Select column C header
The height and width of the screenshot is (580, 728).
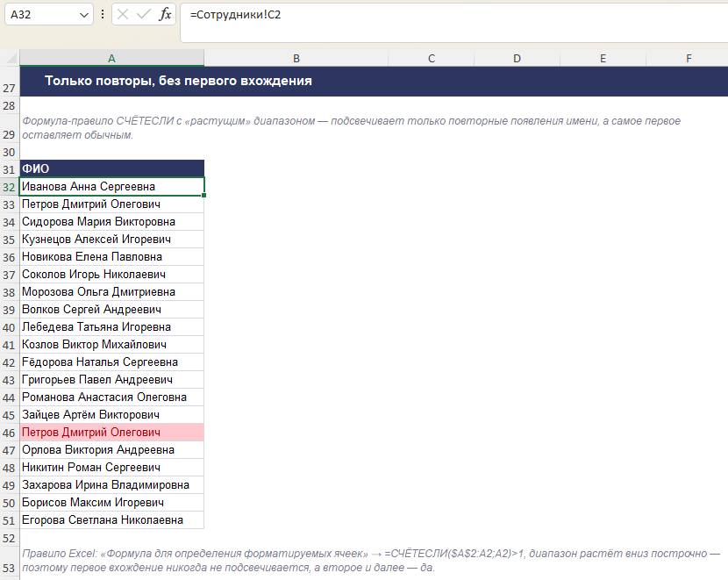(x=432, y=58)
